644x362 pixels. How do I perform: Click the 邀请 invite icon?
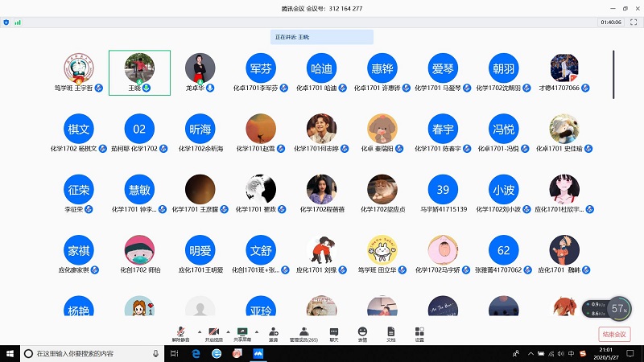(274, 333)
